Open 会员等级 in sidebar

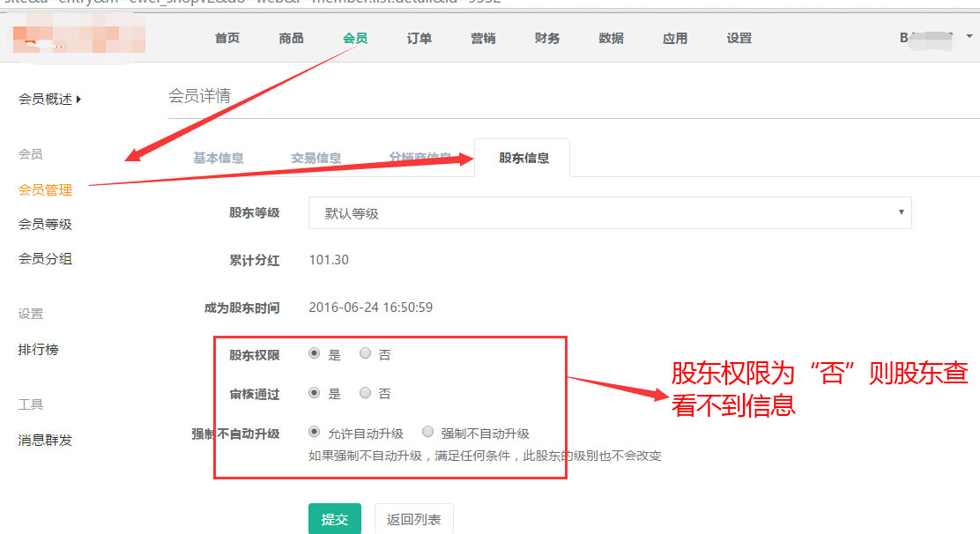point(45,224)
